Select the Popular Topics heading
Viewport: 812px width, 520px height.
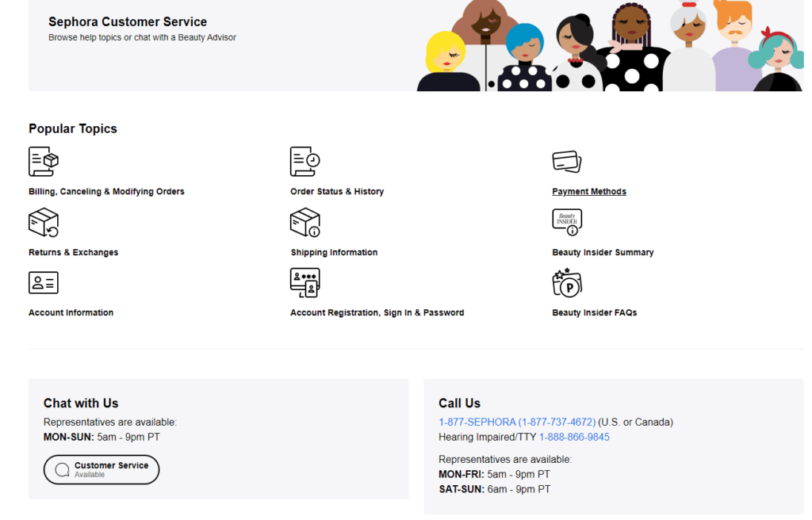tap(72, 128)
